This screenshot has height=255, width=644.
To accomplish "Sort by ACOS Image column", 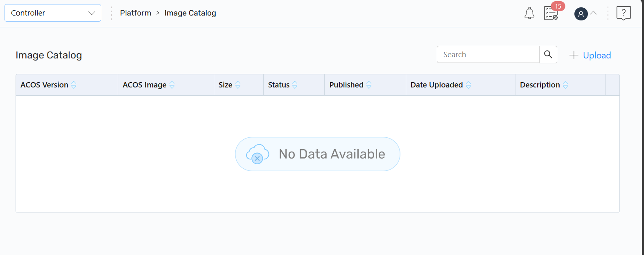I will click(172, 85).
